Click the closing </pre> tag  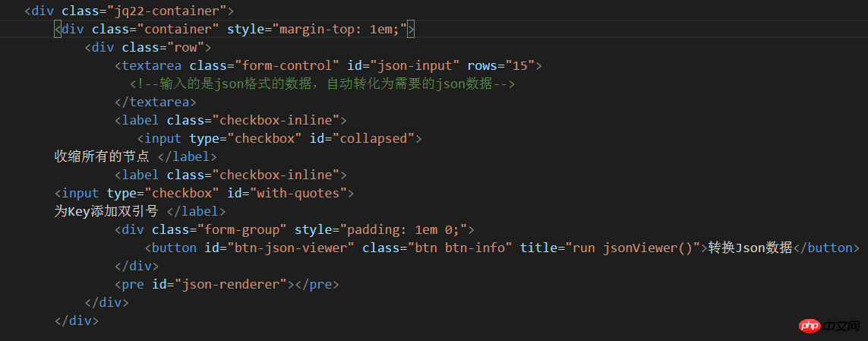pyautogui.click(x=317, y=285)
